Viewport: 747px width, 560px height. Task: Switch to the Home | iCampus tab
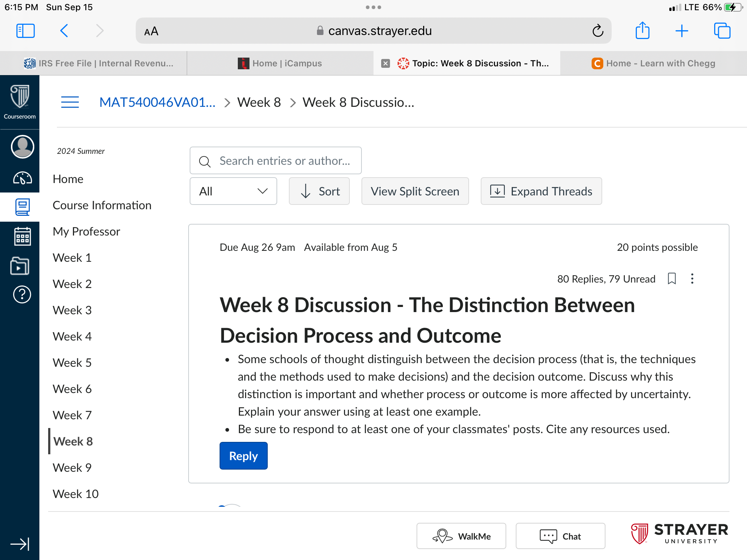tap(280, 63)
